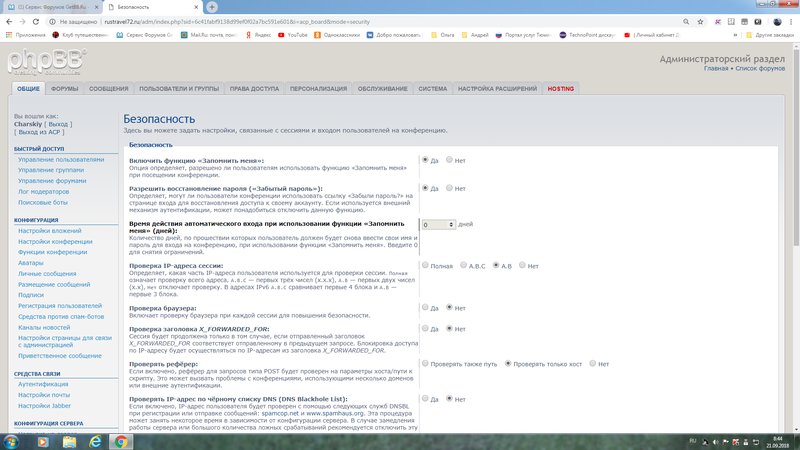Click the browser back arrow
The image size is (800, 450).
pyautogui.click(x=8, y=19)
